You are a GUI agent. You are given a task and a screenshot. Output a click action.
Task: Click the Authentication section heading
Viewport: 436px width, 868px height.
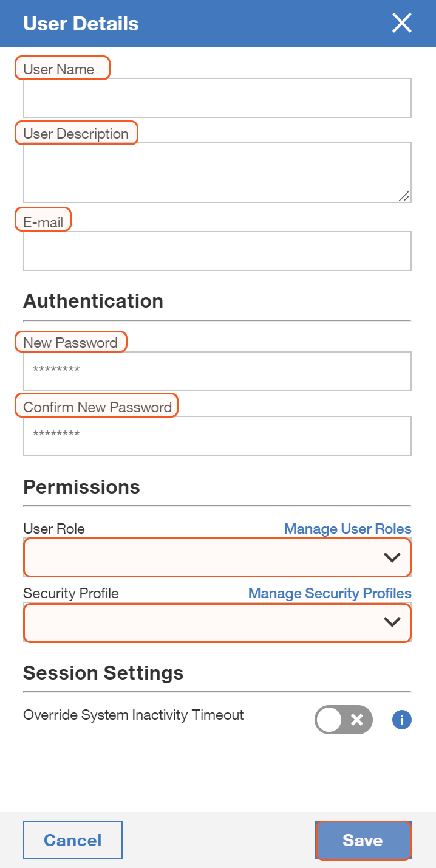pos(93,301)
